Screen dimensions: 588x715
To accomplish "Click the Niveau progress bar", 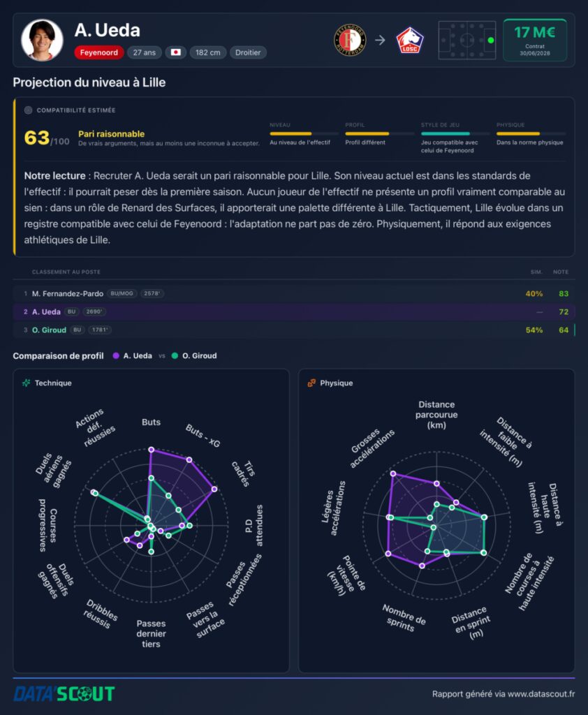I will pyautogui.click(x=304, y=133).
